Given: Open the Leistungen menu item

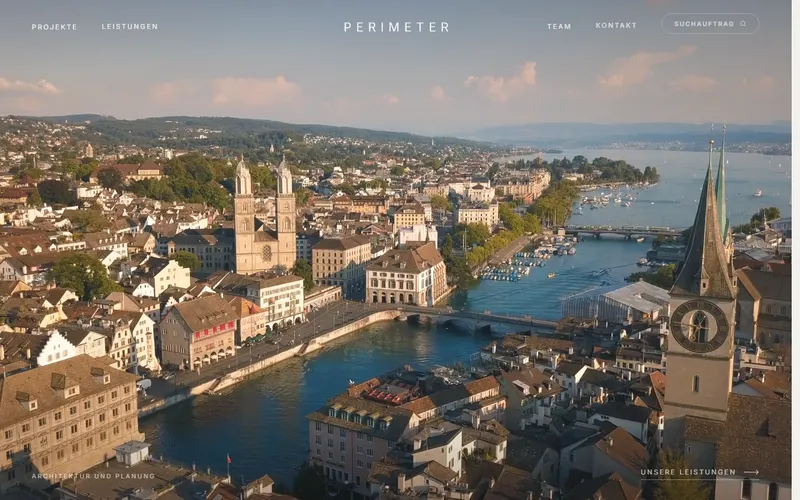Looking at the screenshot, I should 130,27.
